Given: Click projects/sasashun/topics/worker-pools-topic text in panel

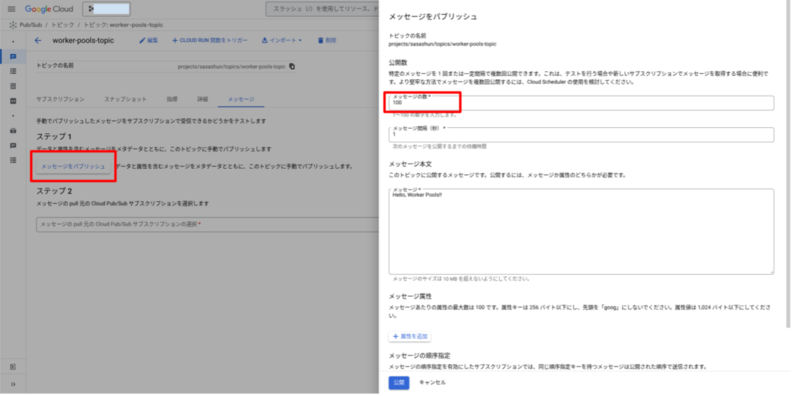Looking at the screenshot, I should click(442, 44).
